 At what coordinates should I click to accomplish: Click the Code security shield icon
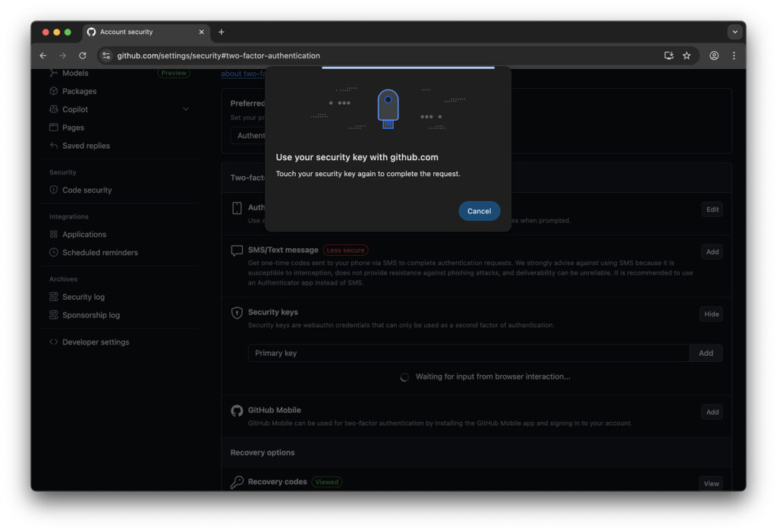[x=54, y=190]
